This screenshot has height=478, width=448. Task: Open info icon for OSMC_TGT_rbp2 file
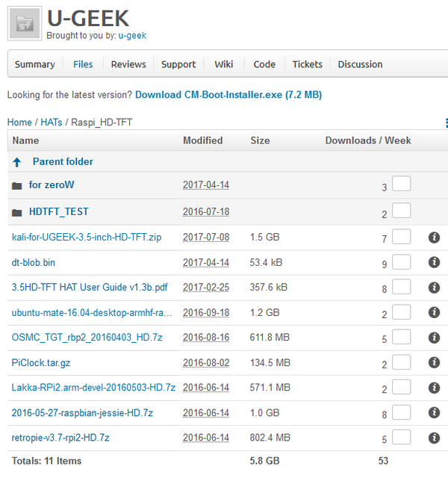(x=434, y=338)
